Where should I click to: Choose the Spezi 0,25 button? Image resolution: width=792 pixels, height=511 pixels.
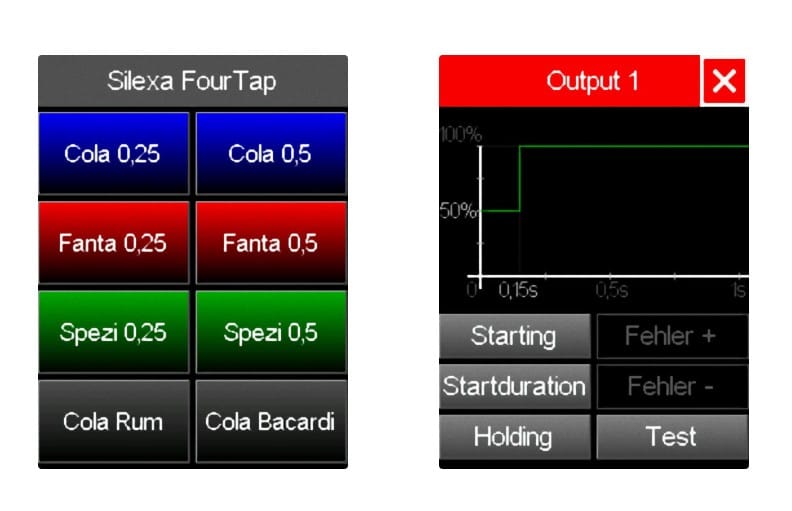[x=114, y=332]
